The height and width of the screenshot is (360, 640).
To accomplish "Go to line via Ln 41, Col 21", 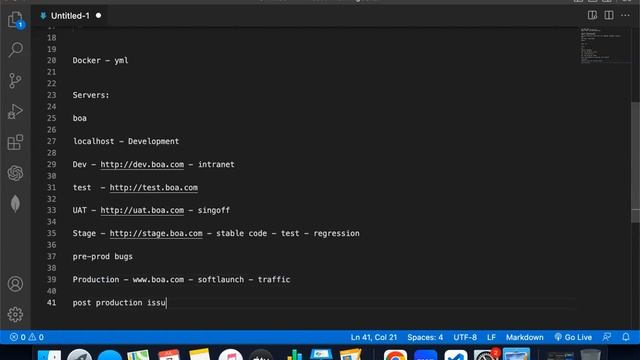I will [373, 337].
